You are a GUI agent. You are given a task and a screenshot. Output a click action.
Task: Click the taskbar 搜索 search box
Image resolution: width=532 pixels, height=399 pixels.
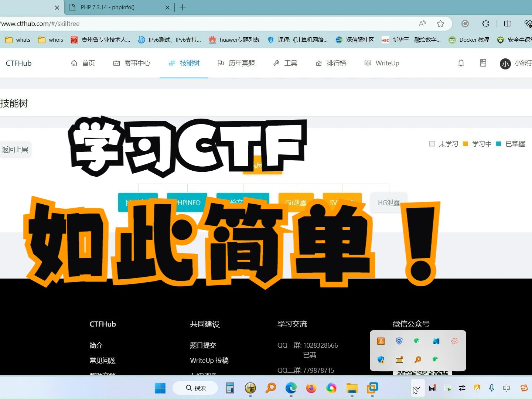pos(195,388)
